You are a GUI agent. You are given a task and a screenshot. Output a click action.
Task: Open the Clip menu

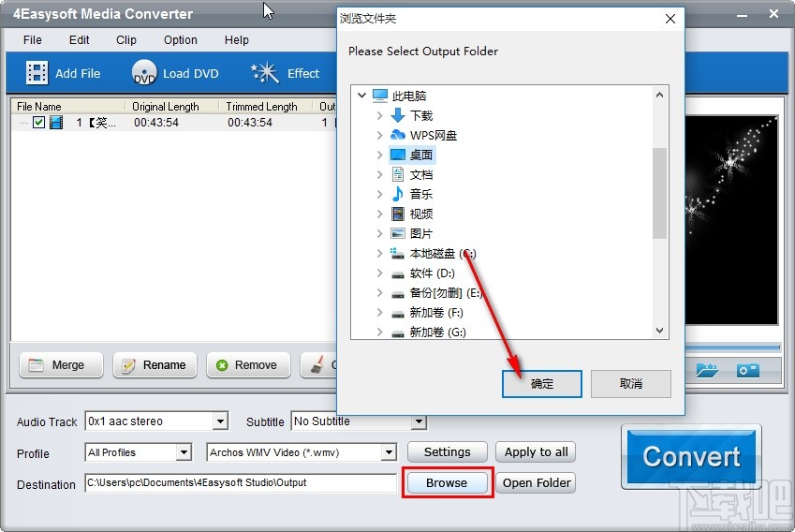coord(126,40)
